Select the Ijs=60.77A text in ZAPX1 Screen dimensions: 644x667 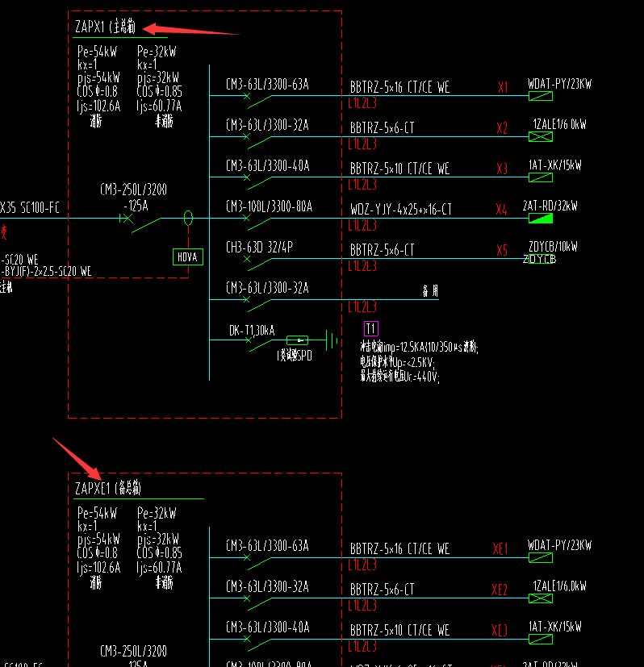pos(160,106)
